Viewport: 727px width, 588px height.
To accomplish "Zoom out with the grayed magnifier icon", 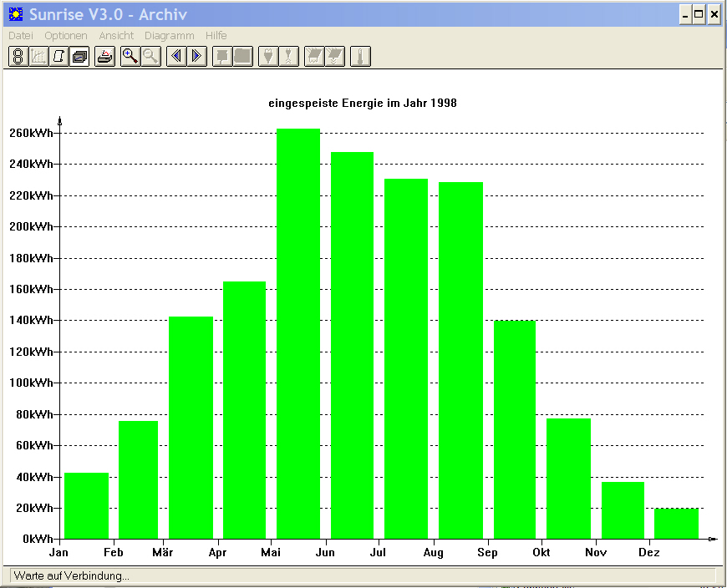I will [150, 57].
